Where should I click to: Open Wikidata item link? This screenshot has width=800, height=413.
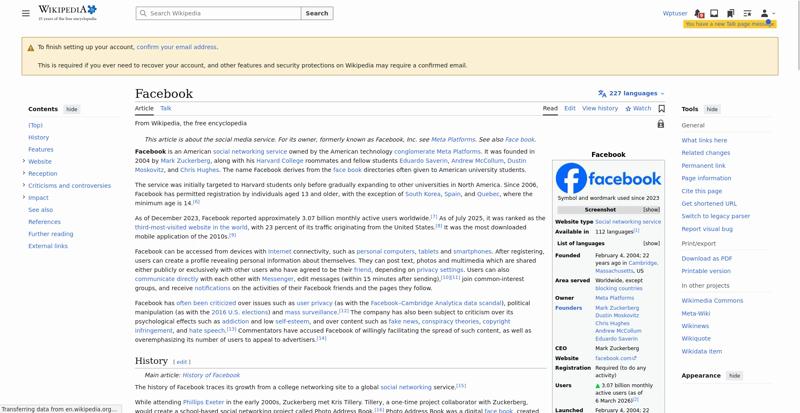point(702,351)
